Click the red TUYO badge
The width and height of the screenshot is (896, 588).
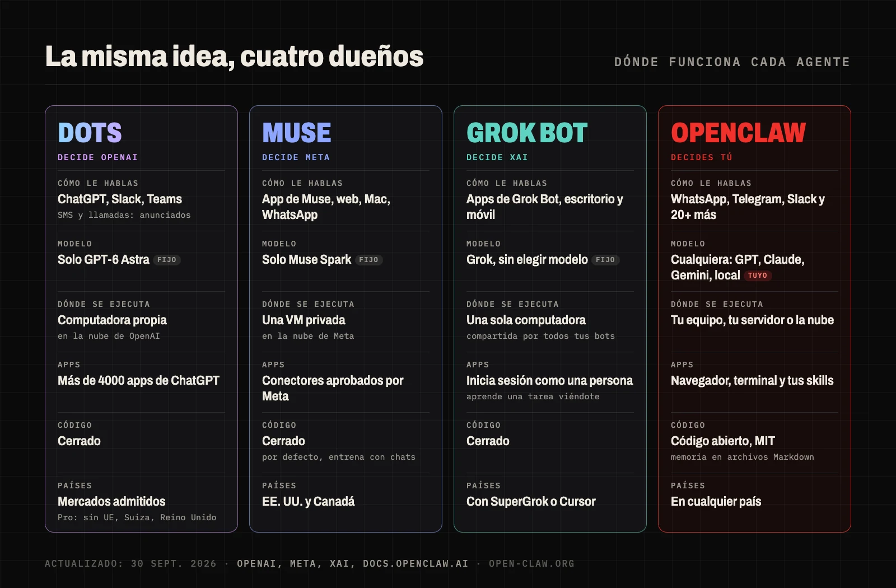pos(758,276)
